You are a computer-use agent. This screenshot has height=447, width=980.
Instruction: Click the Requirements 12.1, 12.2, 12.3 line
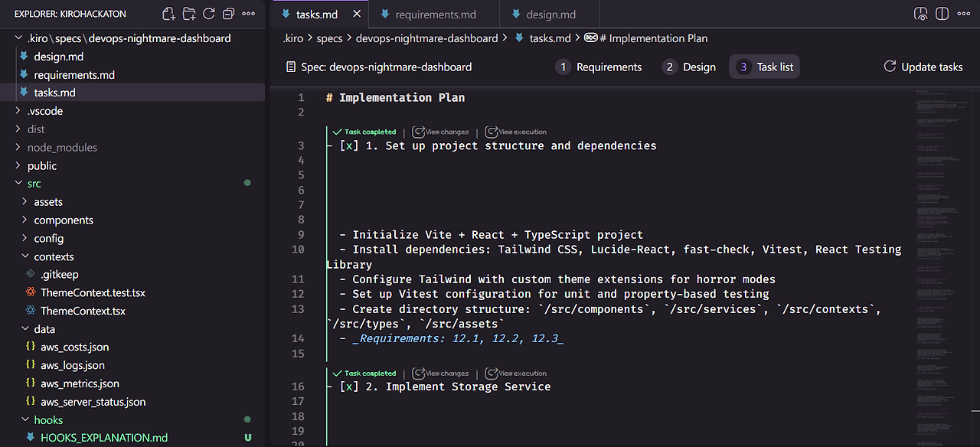pyautogui.click(x=458, y=338)
